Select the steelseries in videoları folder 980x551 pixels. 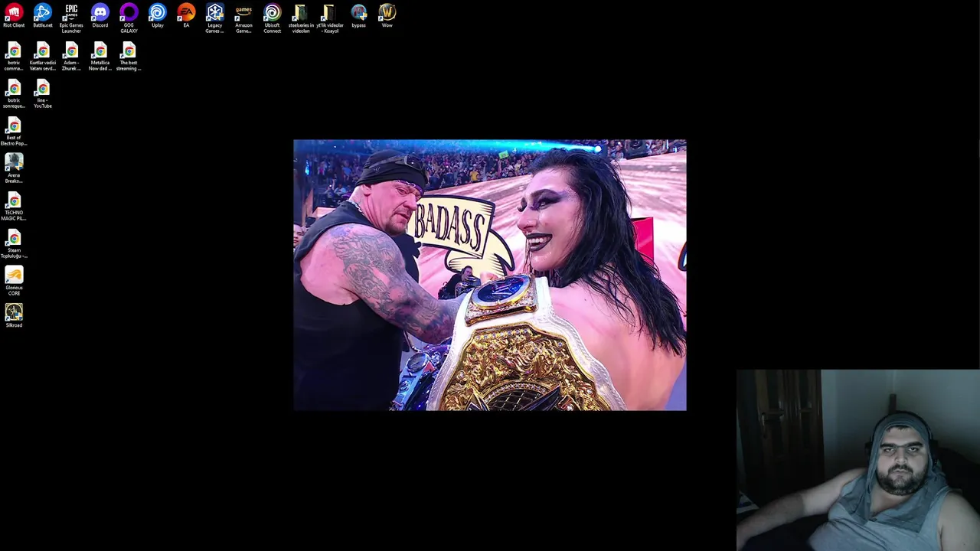(x=301, y=19)
